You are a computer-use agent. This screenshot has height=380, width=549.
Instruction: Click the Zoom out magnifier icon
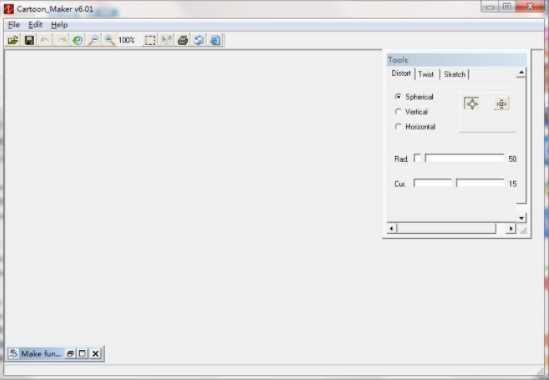[93, 40]
